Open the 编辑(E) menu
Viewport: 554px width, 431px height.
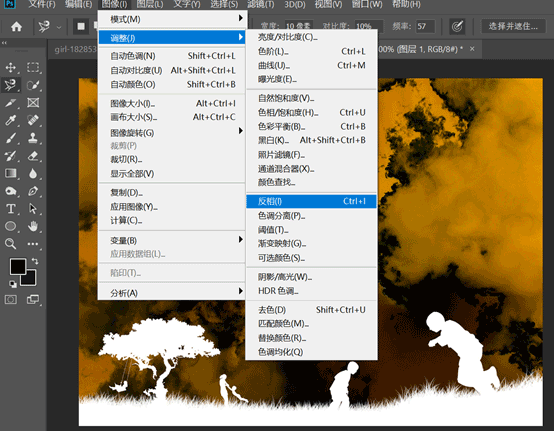[78, 4]
